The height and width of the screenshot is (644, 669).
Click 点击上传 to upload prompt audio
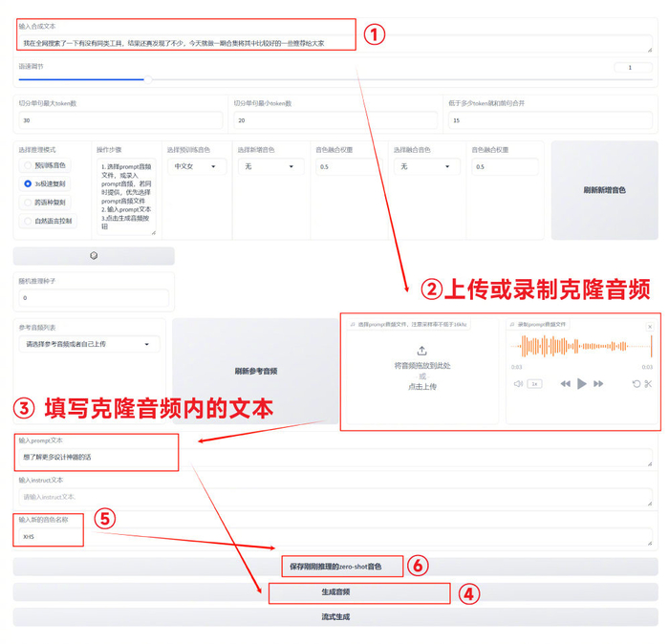tap(422, 386)
